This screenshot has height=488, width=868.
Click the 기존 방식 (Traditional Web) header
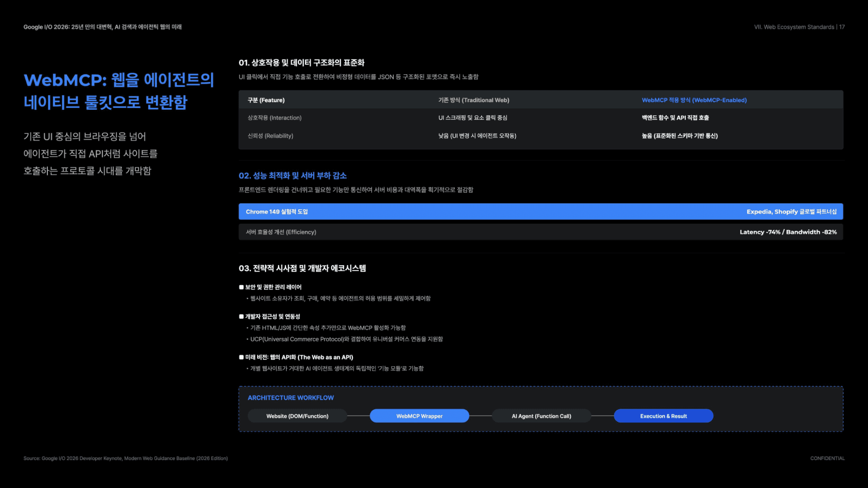[x=473, y=100]
